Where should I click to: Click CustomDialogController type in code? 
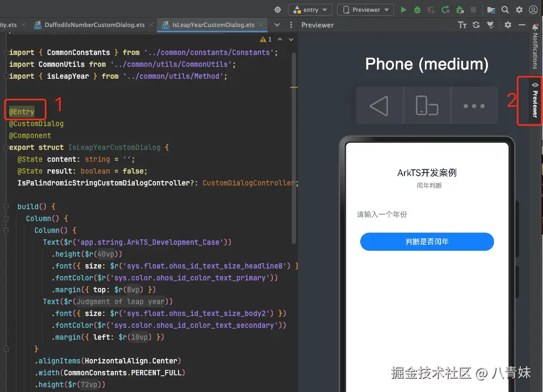[249, 183]
